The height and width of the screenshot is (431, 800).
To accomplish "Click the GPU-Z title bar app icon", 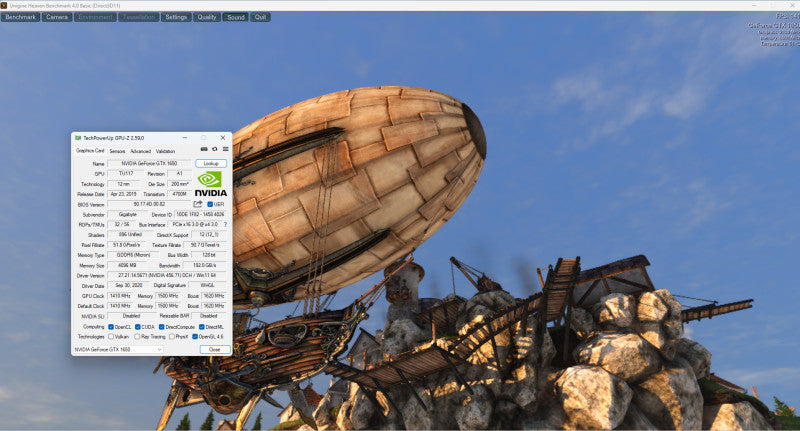I will [78, 138].
